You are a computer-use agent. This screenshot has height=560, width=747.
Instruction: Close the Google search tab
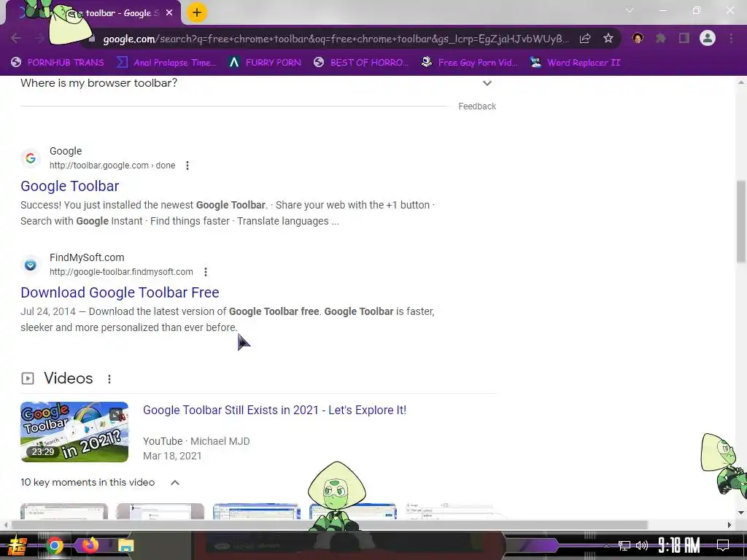click(169, 13)
